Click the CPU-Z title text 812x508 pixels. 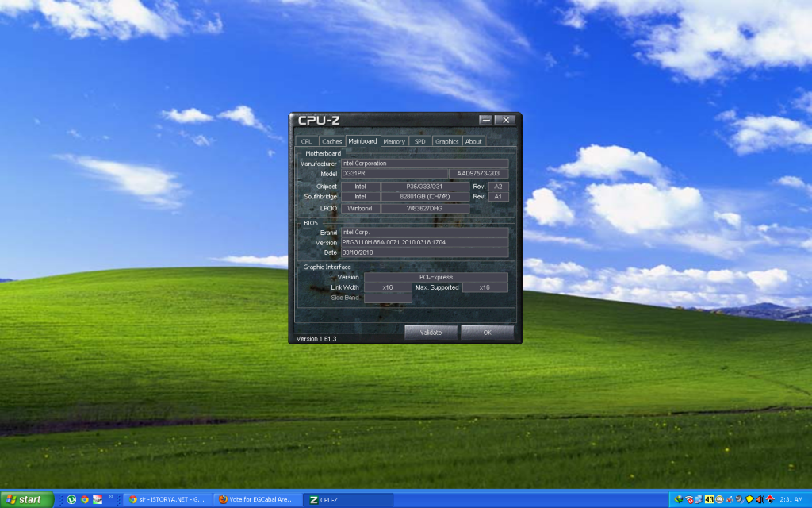click(x=319, y=121)
